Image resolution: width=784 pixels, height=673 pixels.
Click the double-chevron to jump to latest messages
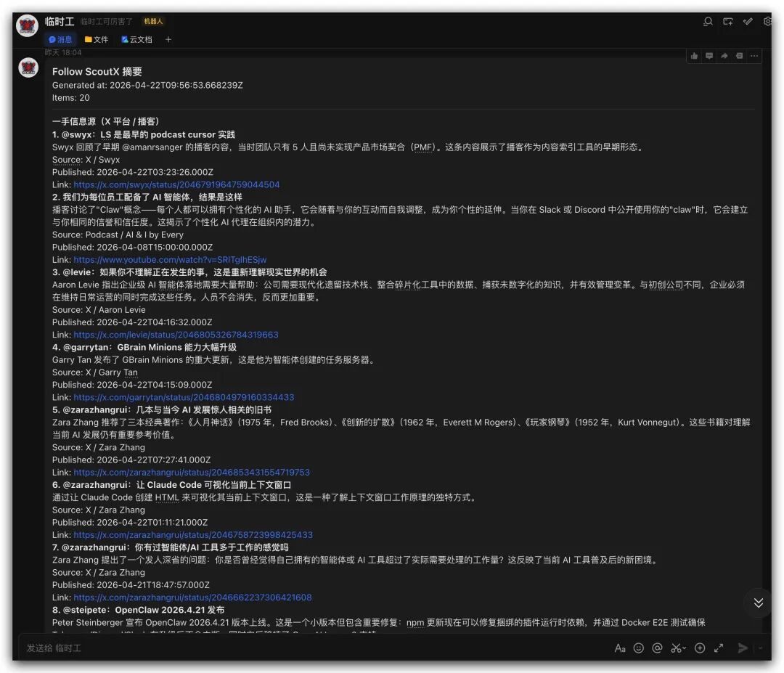tap(758, 603)
